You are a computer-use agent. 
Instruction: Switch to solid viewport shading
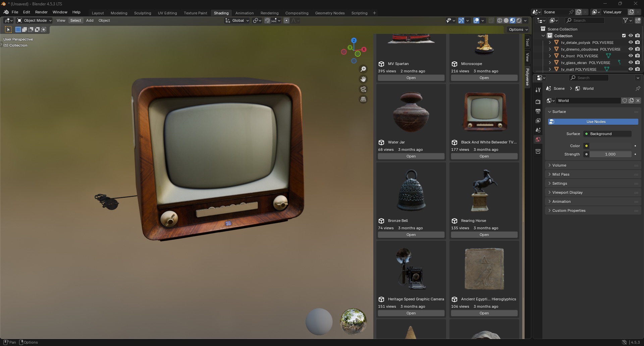(506, 20)
